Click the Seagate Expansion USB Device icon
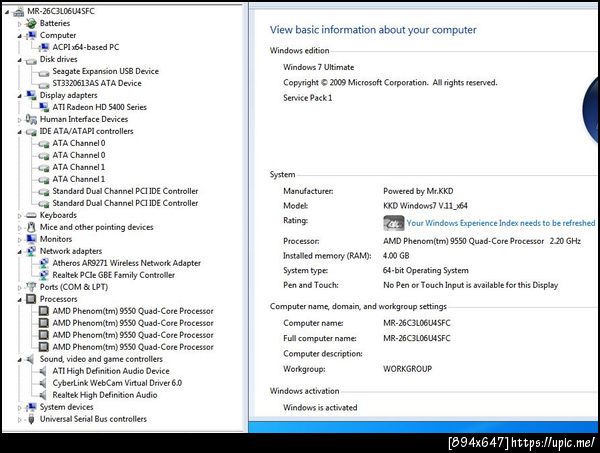Screen dimensions: 600x453 pos(44,72)
